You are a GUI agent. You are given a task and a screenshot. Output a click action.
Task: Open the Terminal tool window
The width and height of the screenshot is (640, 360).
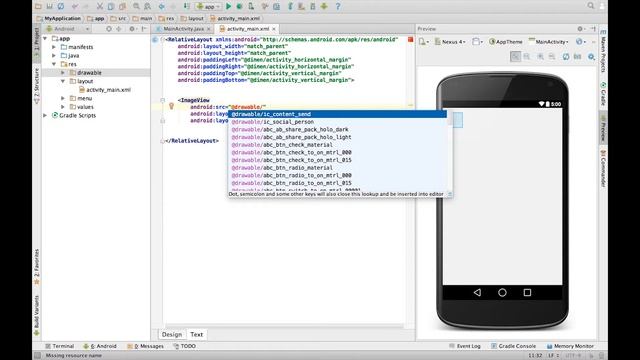[x=60, y=346]
